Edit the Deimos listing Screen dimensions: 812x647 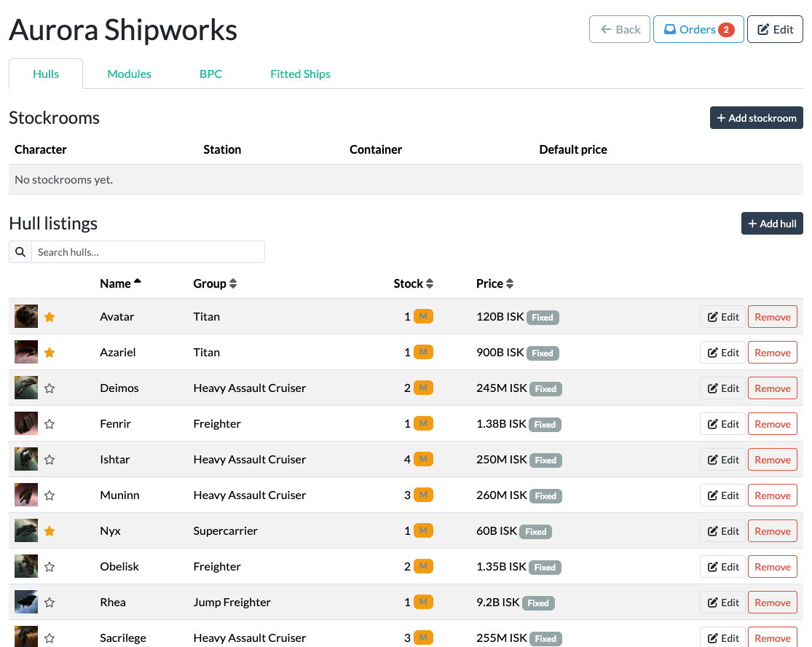(722, 388)
